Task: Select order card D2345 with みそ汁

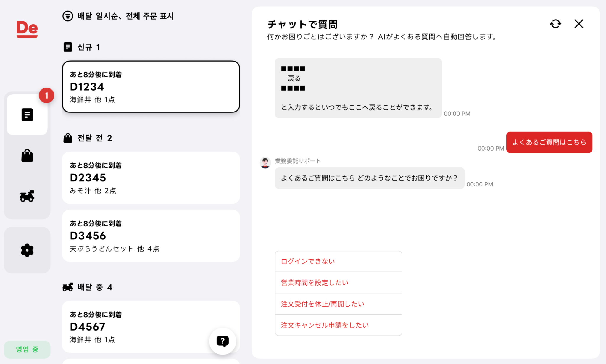Action: click(x=151, y=178)
